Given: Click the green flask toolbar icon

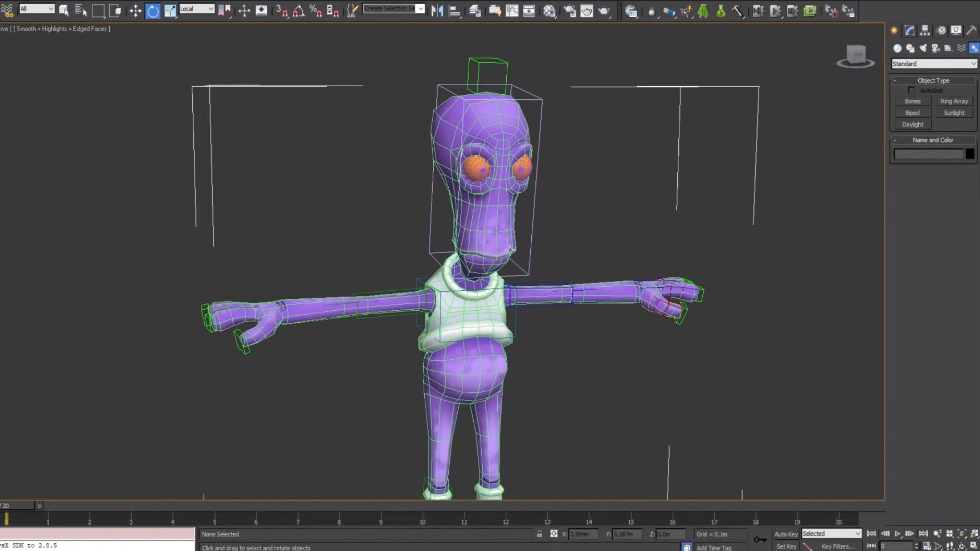Looking at the screenshot, I should [x=720, y=10].
